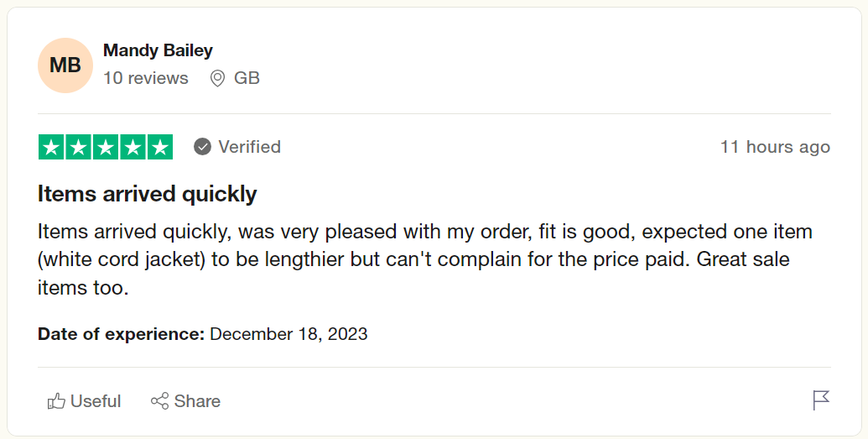Viewport: 868px width, 439px height.
Task: Click the Verified checkmark badge icon
Action: [202, 147]
